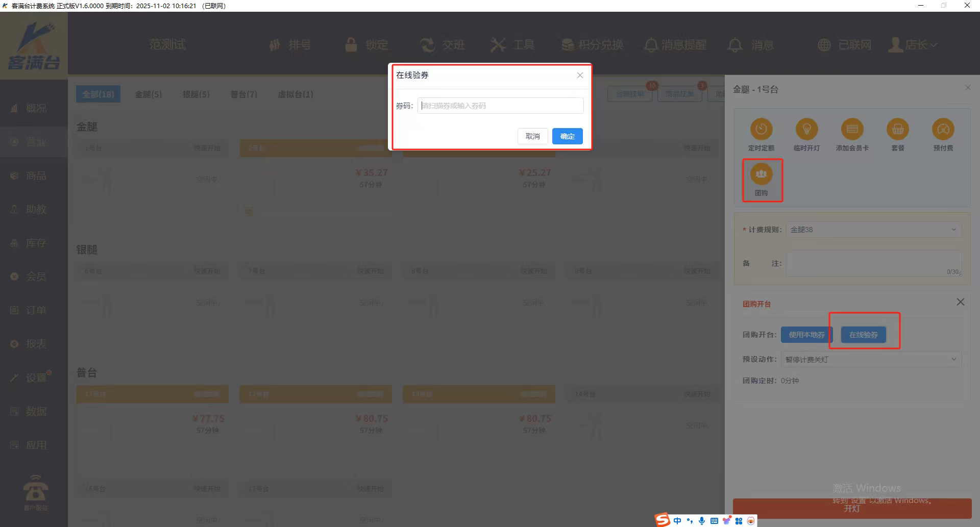Click the 定时定额 timer icon
Image resolution: width=980 pixels, height=527 pixels.
[761, 130]
